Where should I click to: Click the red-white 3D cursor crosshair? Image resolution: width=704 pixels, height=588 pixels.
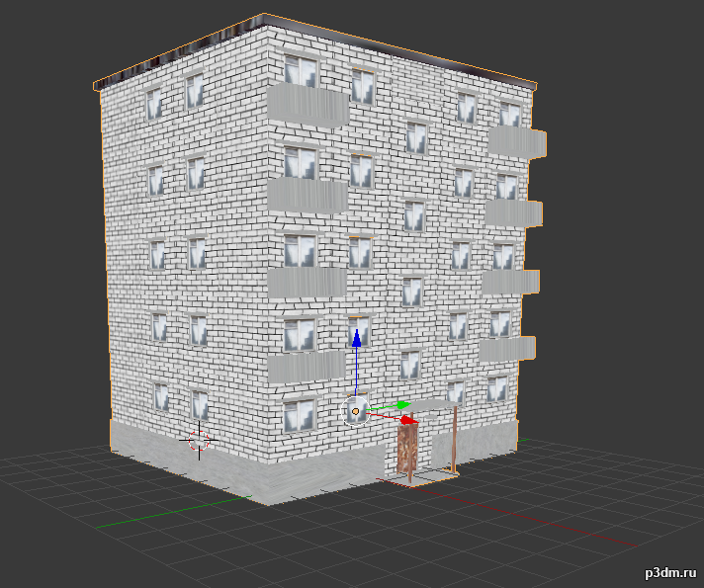click(x=200, y=438)
